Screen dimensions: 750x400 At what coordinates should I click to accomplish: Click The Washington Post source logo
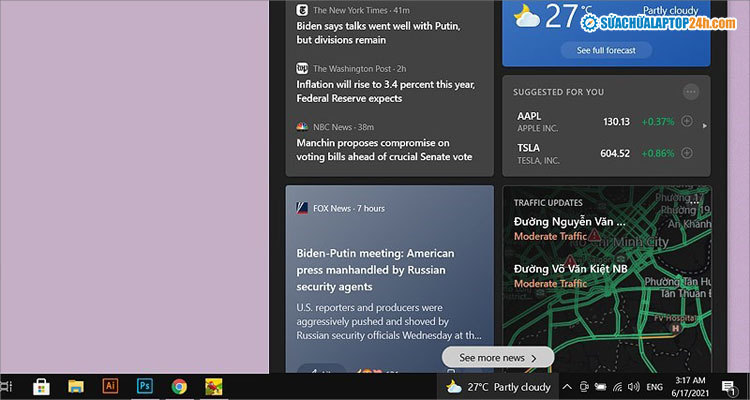tap(302, 68)
